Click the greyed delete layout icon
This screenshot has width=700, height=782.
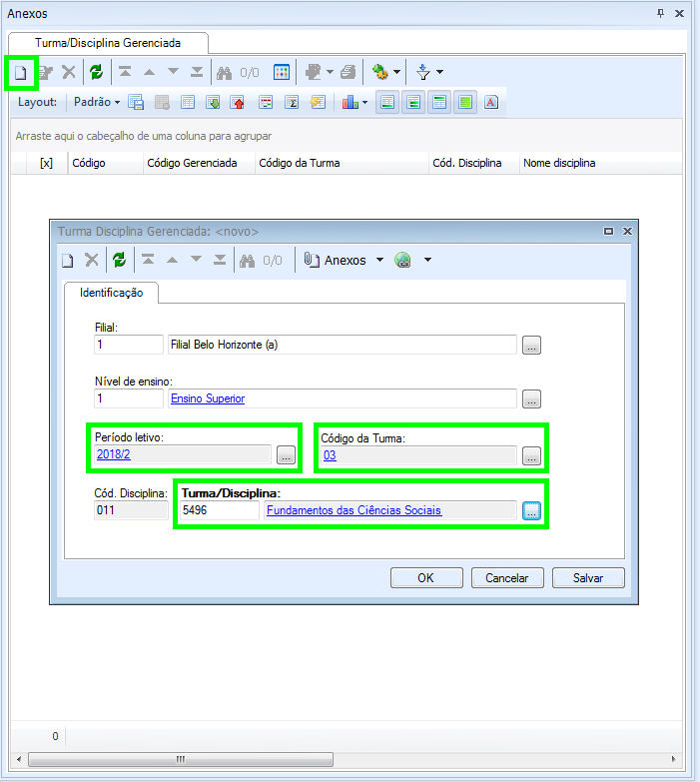coord(162,103)
